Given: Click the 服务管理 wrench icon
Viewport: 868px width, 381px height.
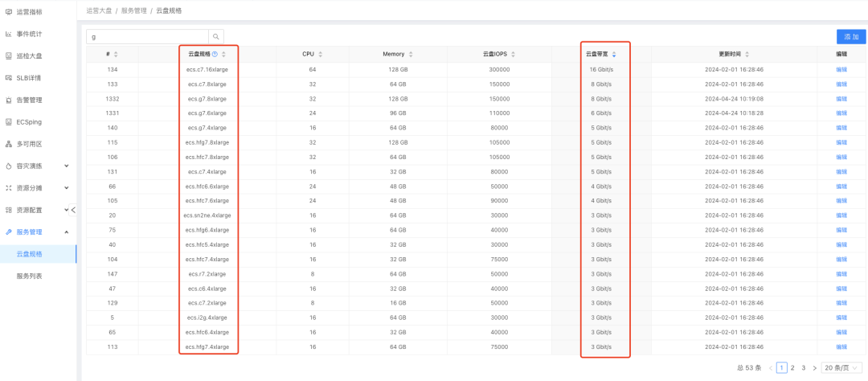Looking at the screenshot, I should click(x=8, y=232).
